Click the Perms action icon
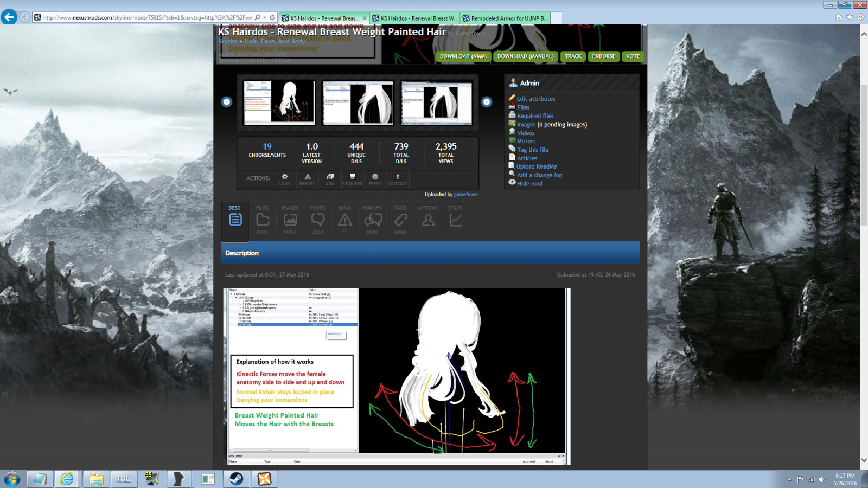Screen dimensions: 868x488 coord(375,179)
